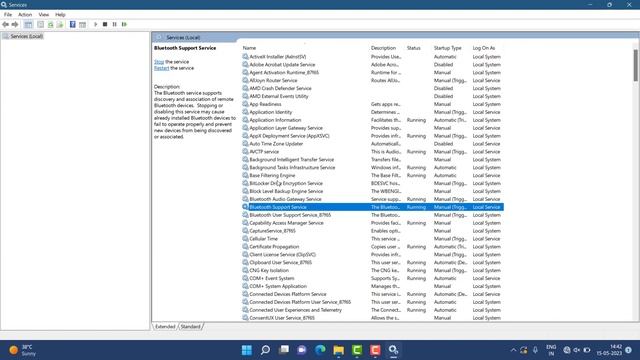Toggle the Show/Hide Console Tree toolbar icon
Viewport: 640px width, 360px height.
click(28, 24)
